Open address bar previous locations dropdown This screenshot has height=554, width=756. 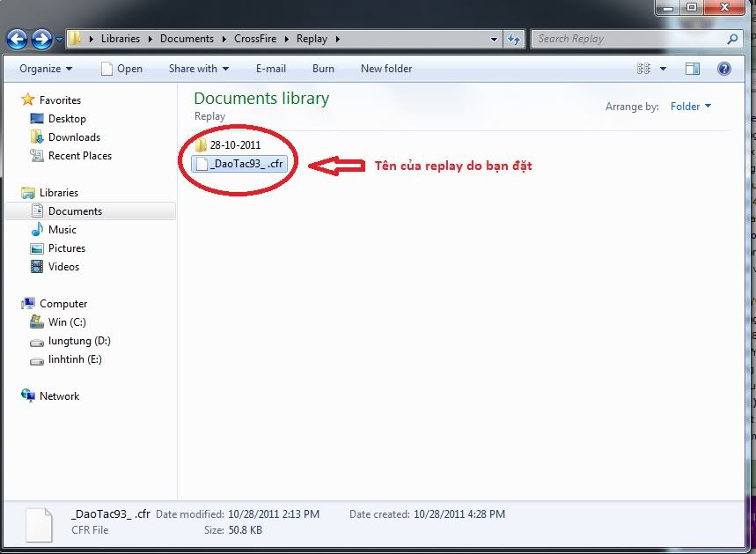tap(494, 39)
